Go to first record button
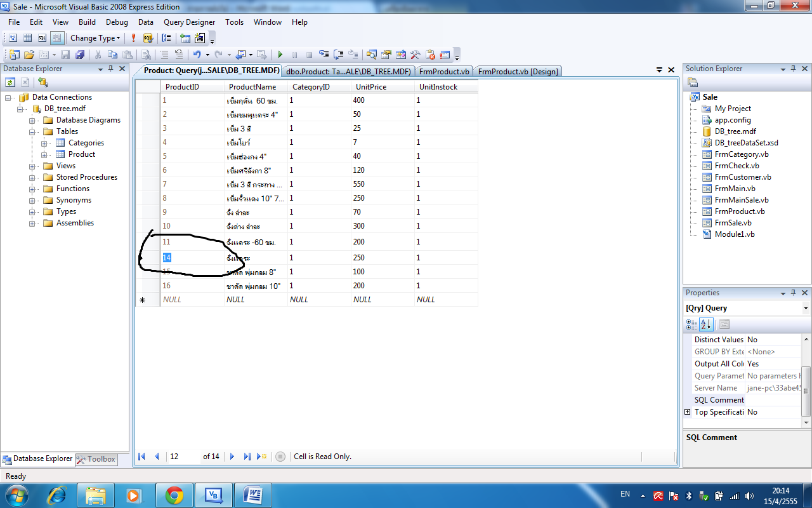This screenshot has width=812, height=508. pos(141,457)
